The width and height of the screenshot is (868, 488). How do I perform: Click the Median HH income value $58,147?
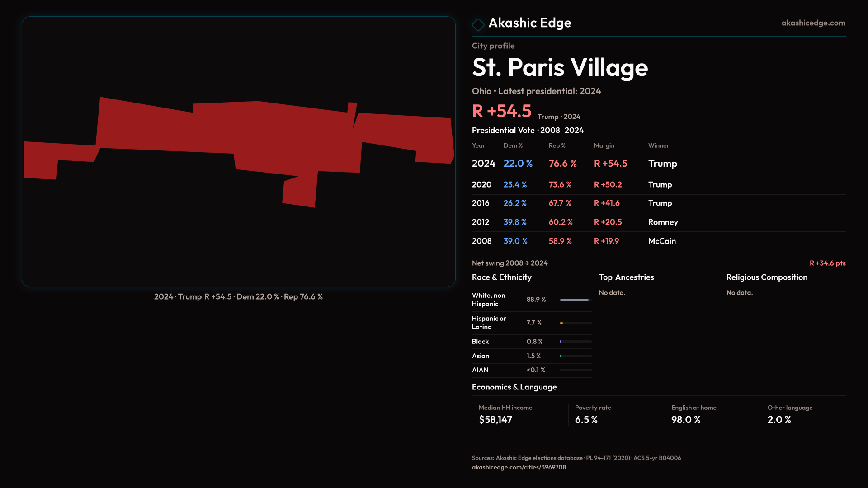click(495, 420)
